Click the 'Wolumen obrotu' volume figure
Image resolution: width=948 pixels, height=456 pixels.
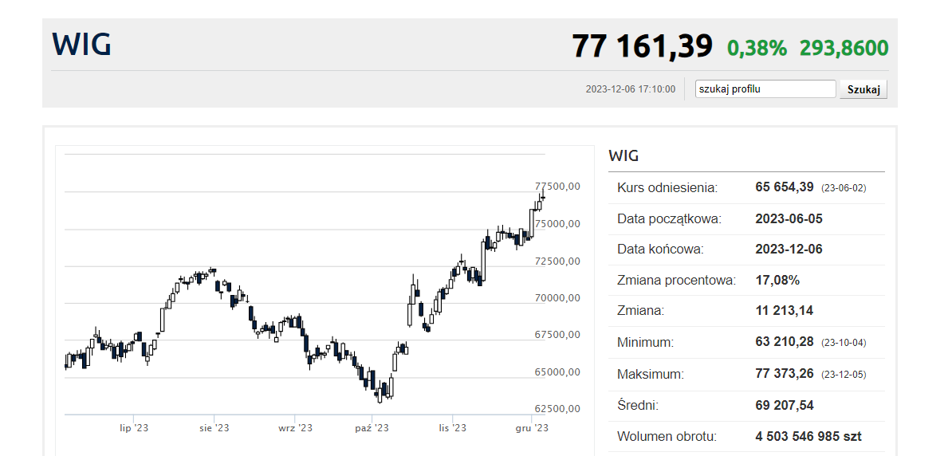(808, 436)
